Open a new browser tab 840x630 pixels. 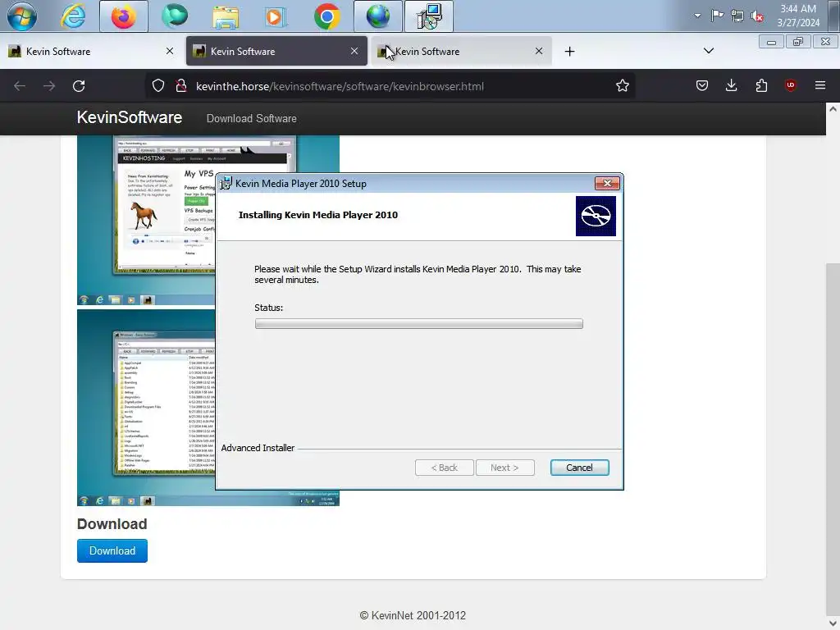(x=569, y=52)
